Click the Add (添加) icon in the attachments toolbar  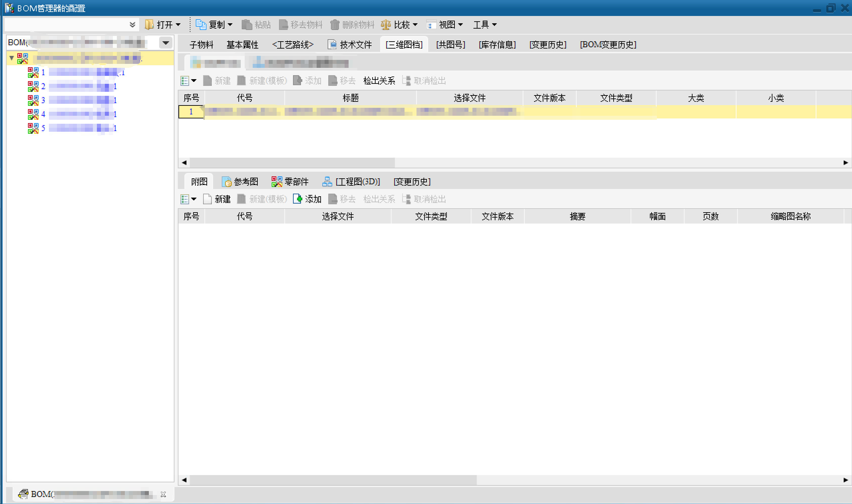click(297, 199)
